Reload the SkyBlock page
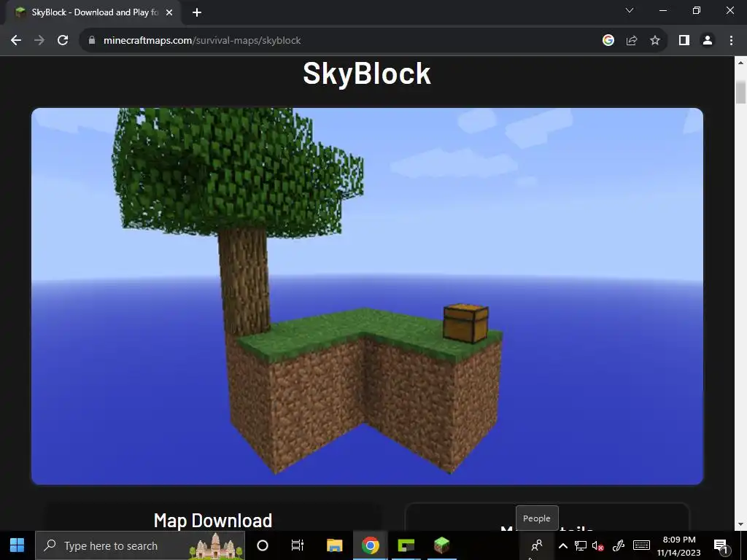 [63, 41]
